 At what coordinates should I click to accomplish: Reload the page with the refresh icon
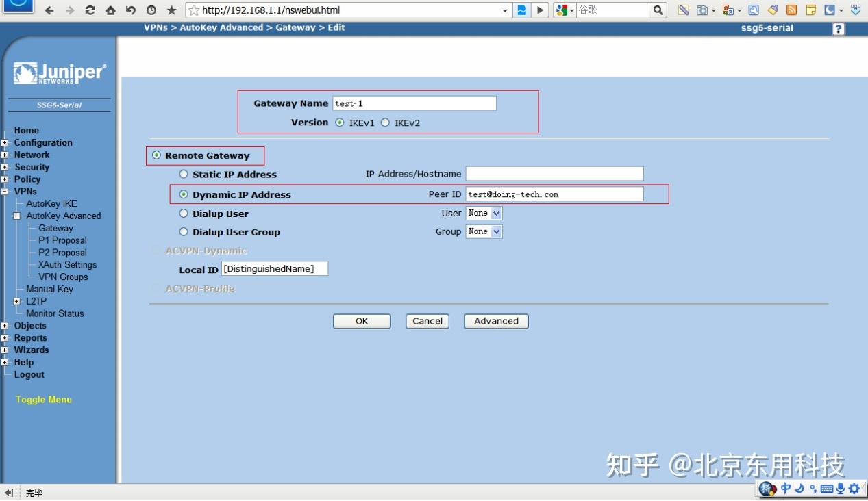(x=91, y=10)
